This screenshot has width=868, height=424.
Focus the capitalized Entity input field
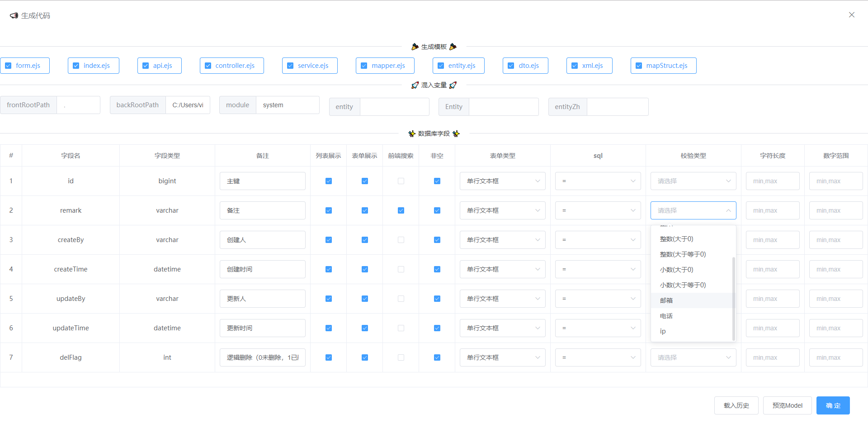pos(504,107)
